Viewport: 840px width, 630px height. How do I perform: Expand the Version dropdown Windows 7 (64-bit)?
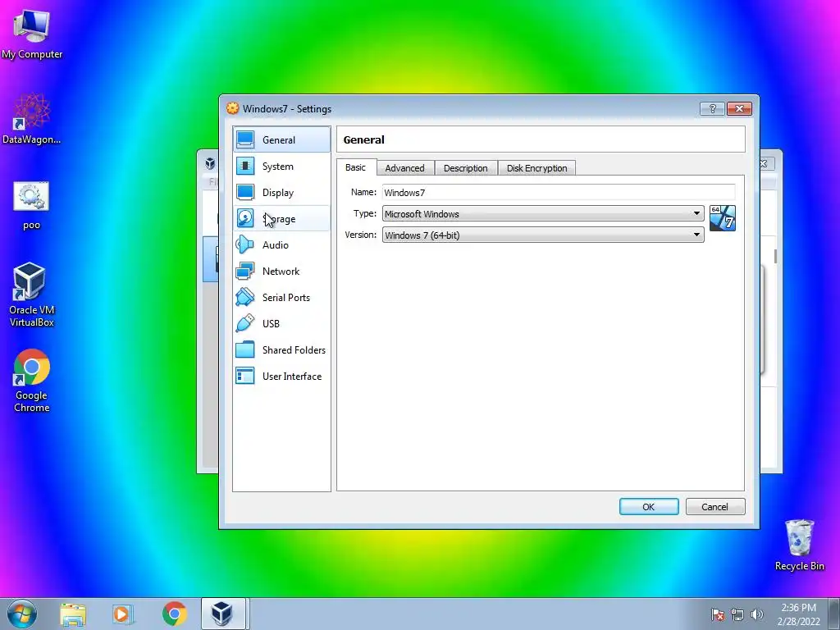543,235
